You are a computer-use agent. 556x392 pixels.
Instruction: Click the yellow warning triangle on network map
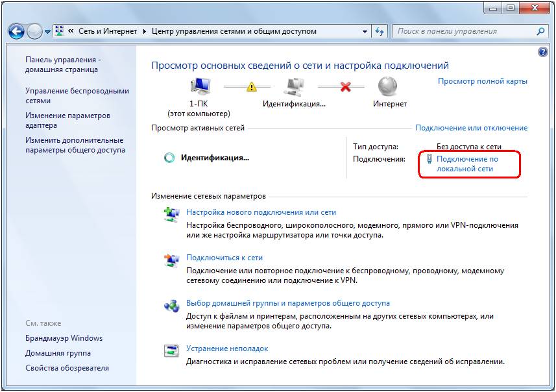coord(251,86)
